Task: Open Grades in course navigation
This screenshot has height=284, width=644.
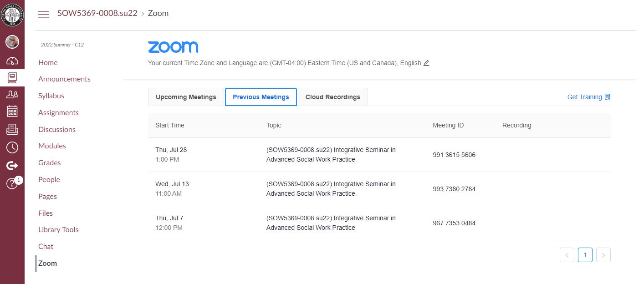Action: click(x=49, y=162)
